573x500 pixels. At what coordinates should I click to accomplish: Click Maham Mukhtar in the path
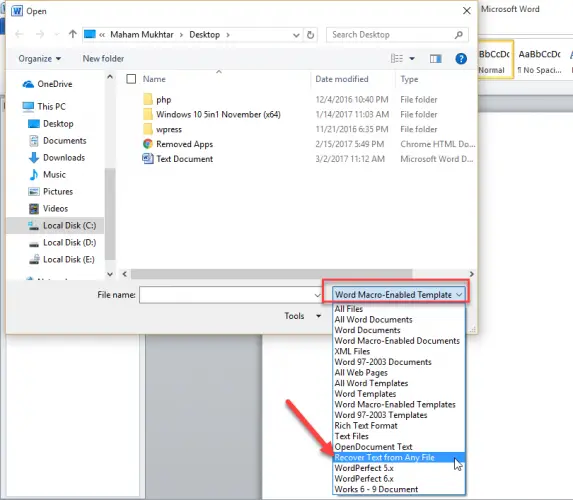tap(142, 35)
